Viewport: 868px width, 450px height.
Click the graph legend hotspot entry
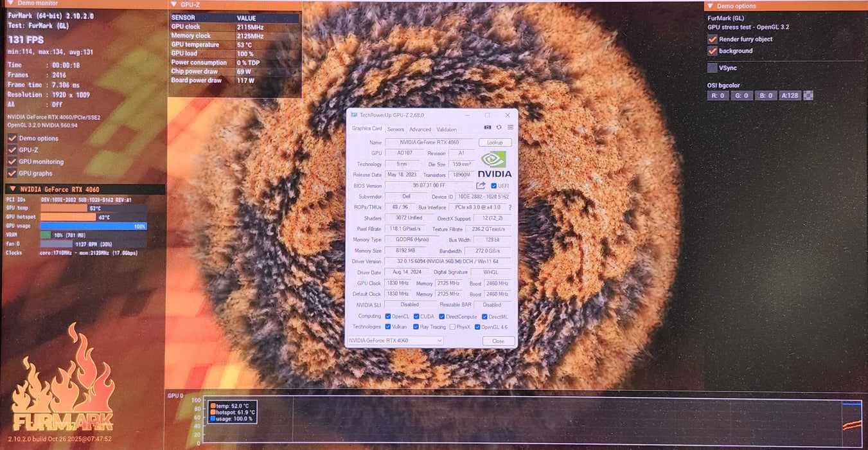tap(232, 412)
